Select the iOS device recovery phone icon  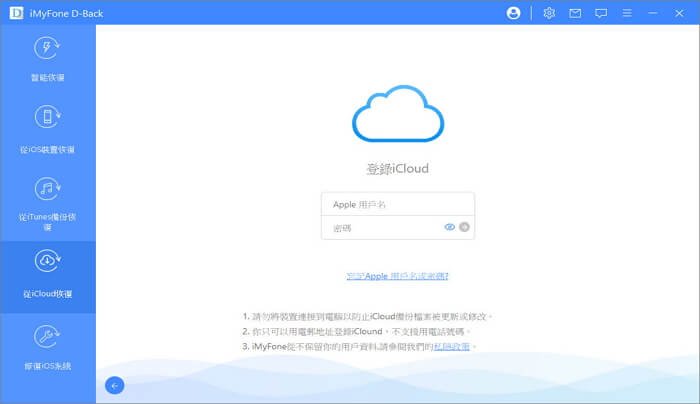pos(48,118)
